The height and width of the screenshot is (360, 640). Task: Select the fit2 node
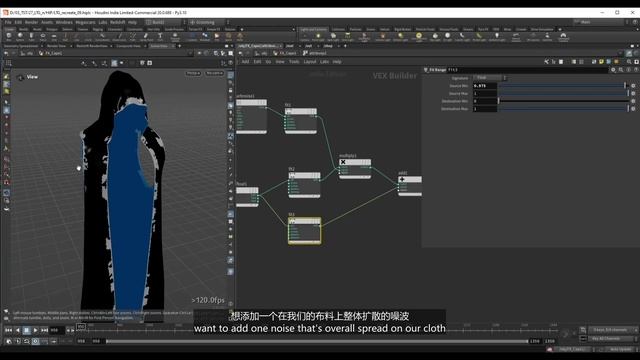(x=304, y=185)
